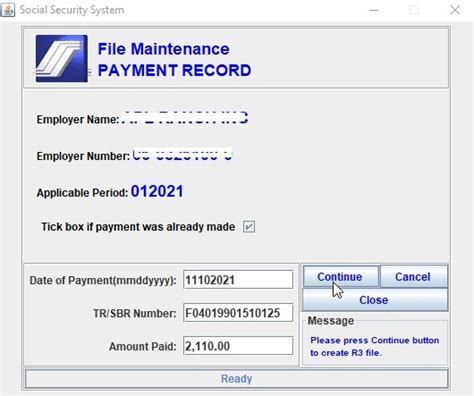Screen dimensions: 474x396
Task: Click the SSS logo image
Action: coord(62,58)
